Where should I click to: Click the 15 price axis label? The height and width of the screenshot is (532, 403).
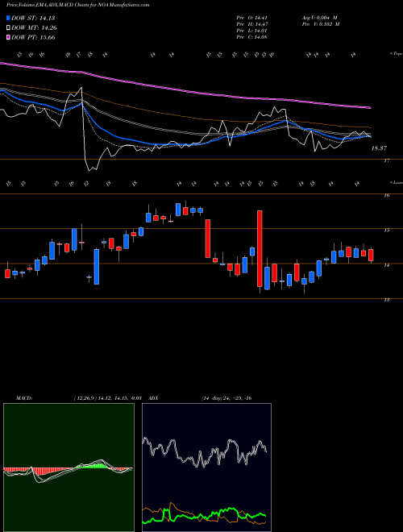pyautogui.click(x=387, y=231)
